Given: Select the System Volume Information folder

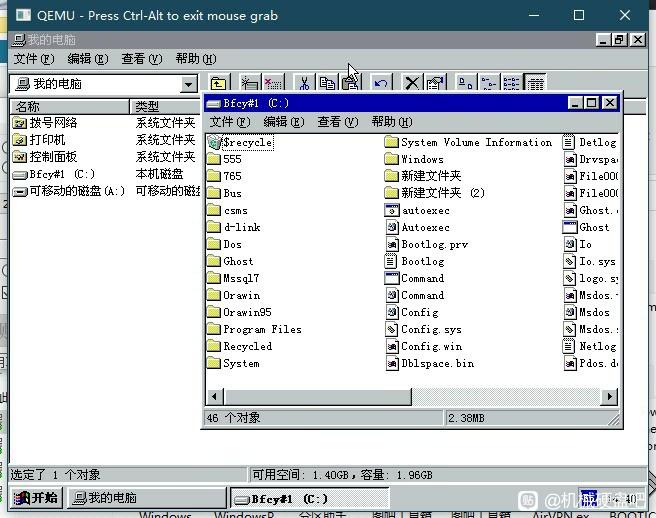Looking at the screenshot, I should (468, 142).
